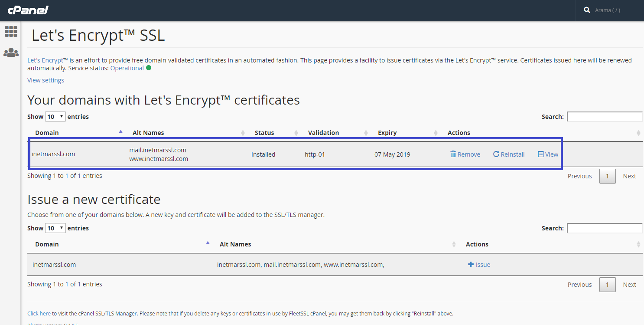Screen dimensions: 644x325
Task: Select page 1 in new certificate pagination
Action: click(x=607, y=285)
